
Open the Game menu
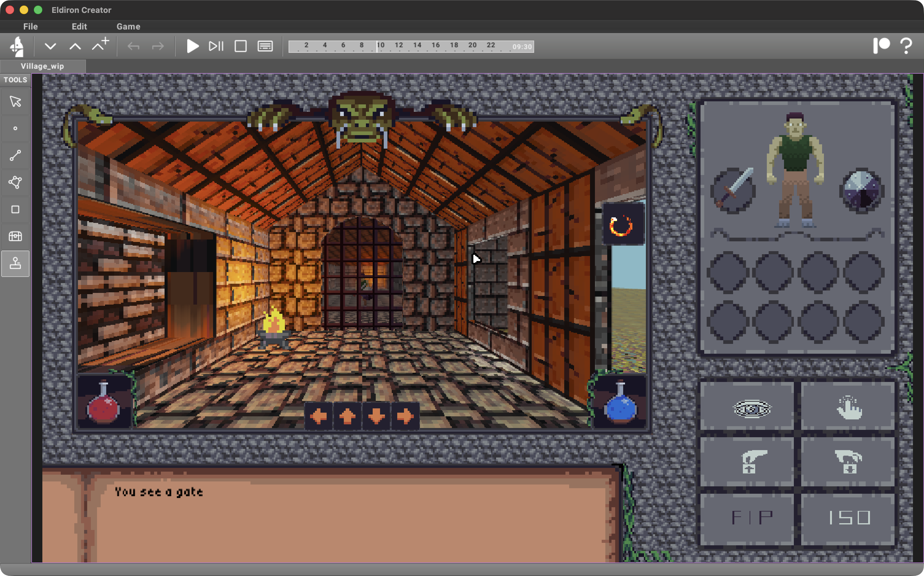[x=128, y=27]
